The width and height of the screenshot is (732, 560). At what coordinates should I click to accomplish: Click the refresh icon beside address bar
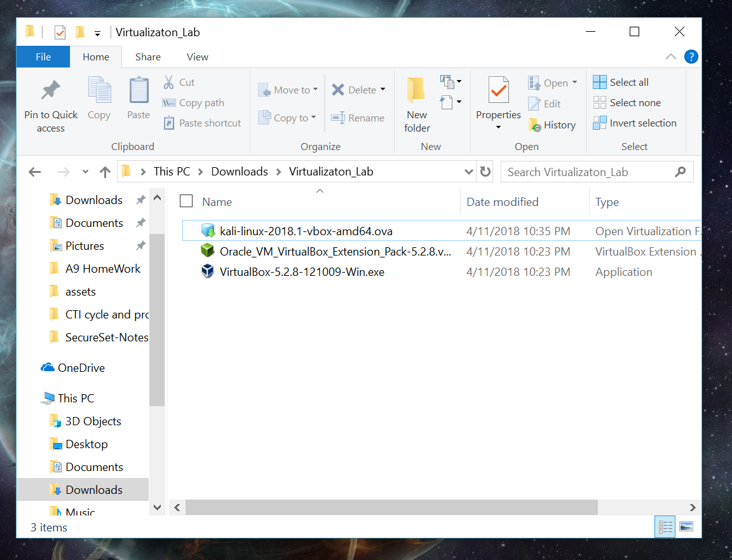tap(485, 172)
